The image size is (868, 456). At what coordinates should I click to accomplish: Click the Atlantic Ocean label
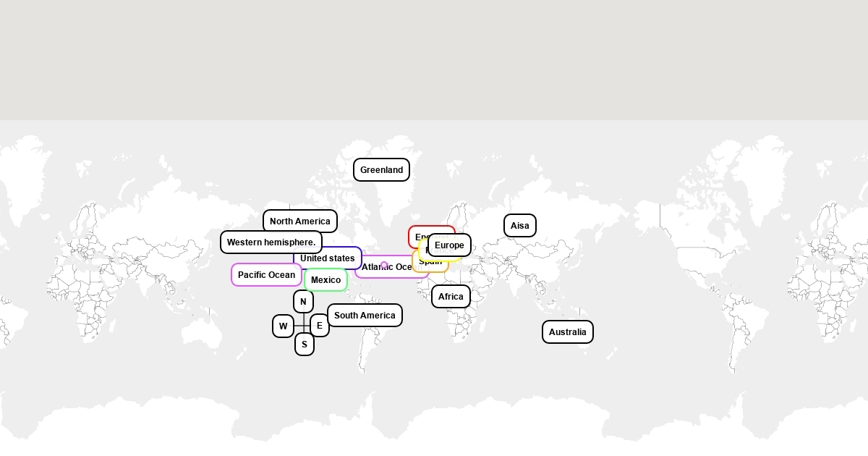tap(391, 267)
